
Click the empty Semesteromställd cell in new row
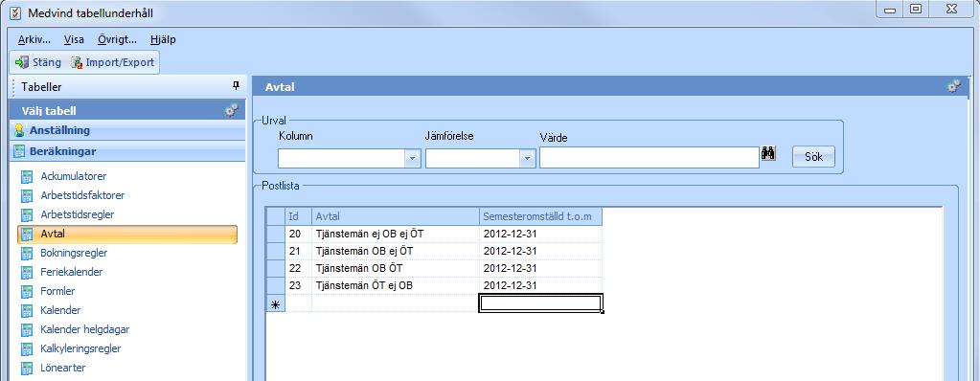pyautogui.click(x=540, y=303)
